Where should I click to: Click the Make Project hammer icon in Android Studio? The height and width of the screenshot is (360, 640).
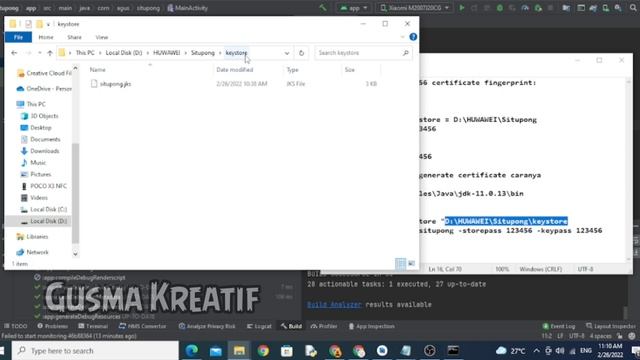322,8
